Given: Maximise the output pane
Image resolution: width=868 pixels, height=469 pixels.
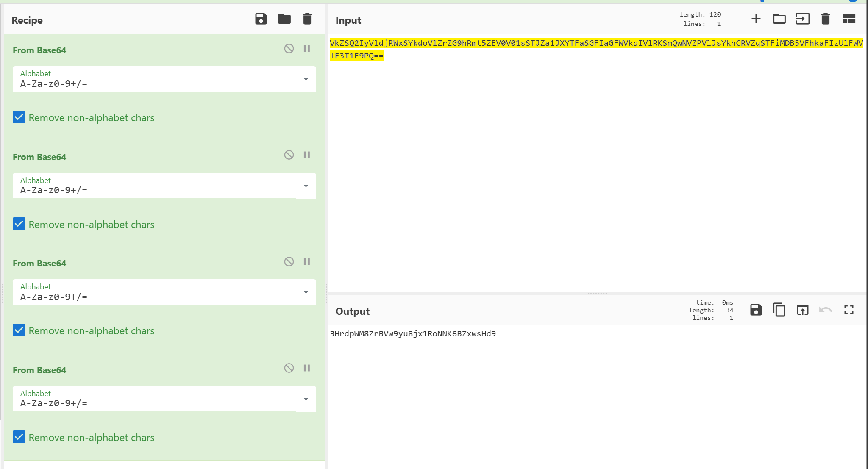Looking at the screenshot, I should click(849, 310).
